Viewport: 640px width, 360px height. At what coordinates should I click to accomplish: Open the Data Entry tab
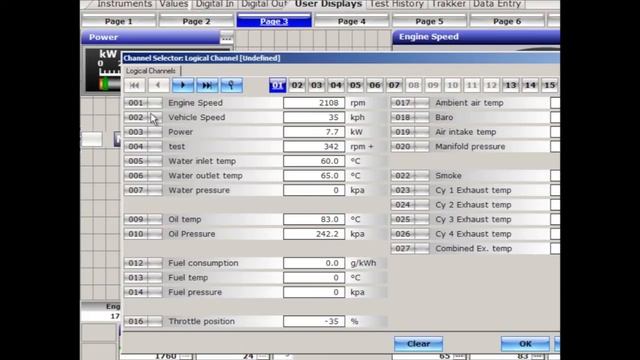tap(497, 4)
